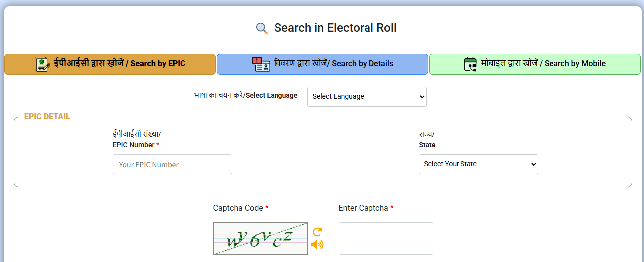644x262 pixels.
Task: Click the Search in Electoral Roll heading text
Action: tap(336, 28)
